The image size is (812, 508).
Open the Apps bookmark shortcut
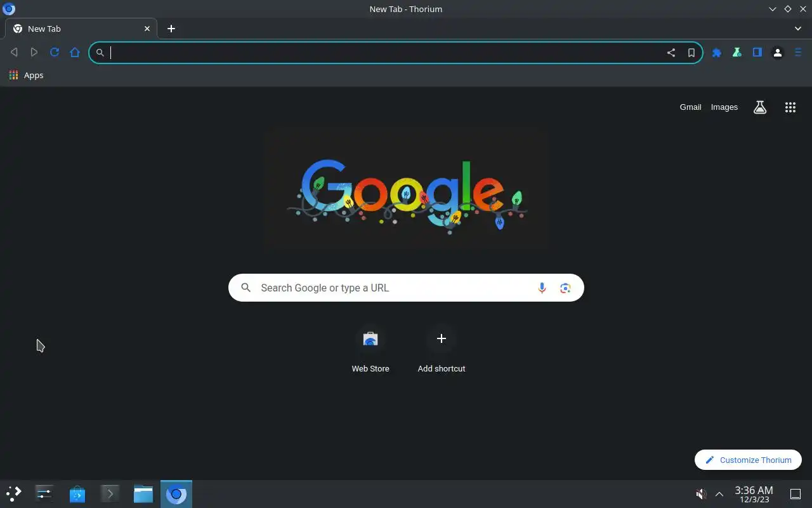click(x=27, y=75)
